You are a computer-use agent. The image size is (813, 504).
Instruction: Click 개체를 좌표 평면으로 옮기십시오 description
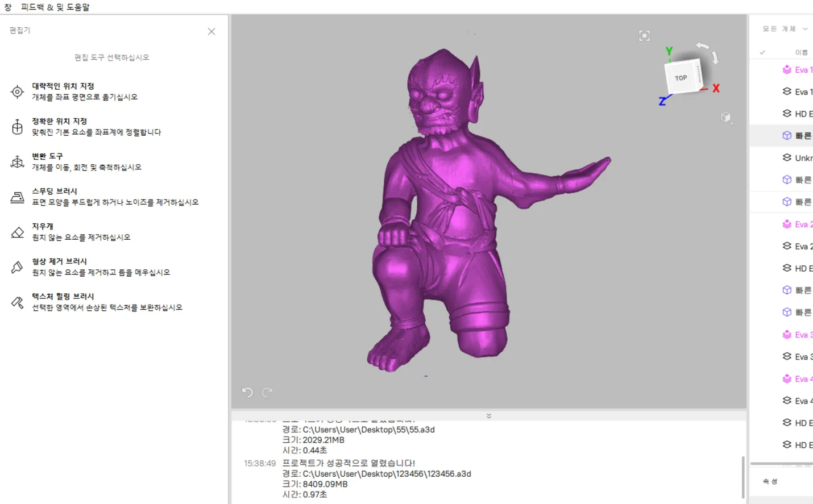(x=85, y=97)
